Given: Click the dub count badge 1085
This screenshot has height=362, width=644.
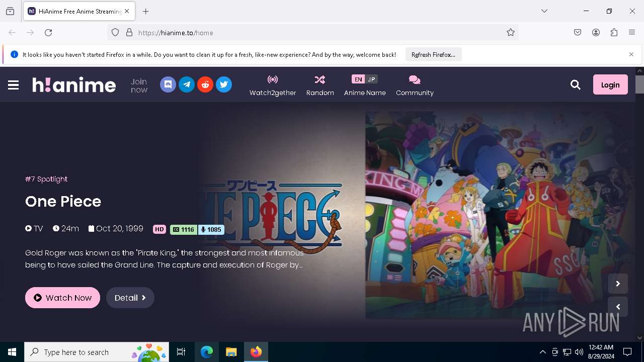Looking at the screenshot, I should [x=211, y=229].
